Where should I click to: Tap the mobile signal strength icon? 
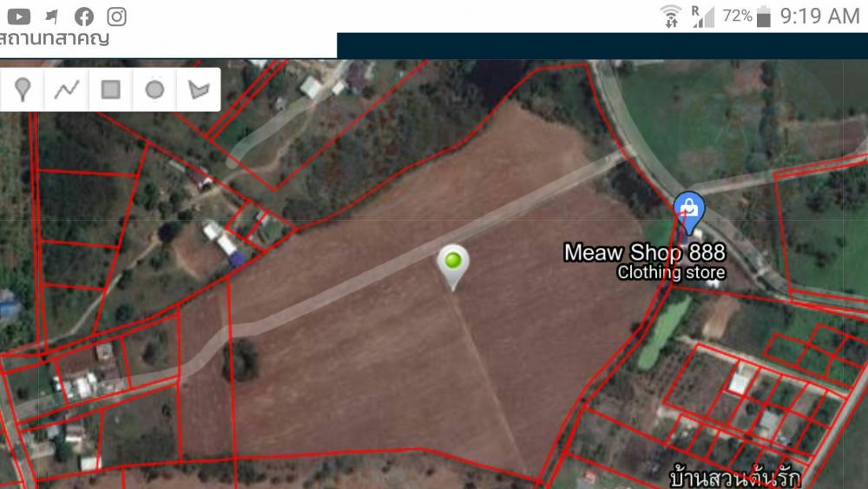[703, 17]
